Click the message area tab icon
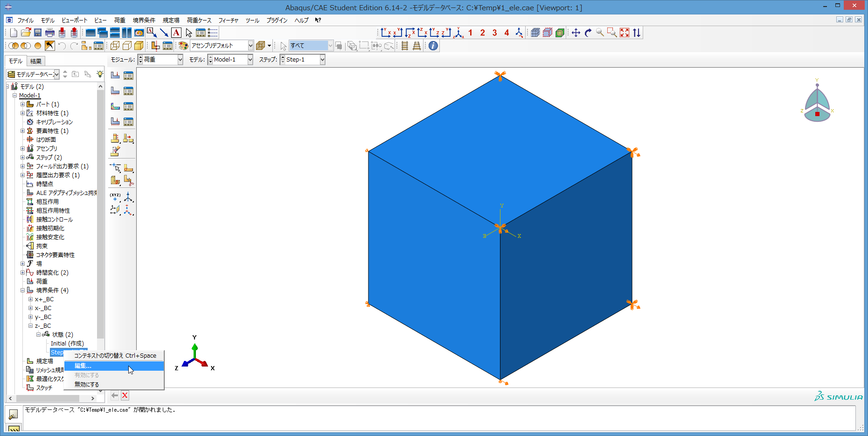The width and height of the screenshot is (868, 436). (x=14, y=414)
